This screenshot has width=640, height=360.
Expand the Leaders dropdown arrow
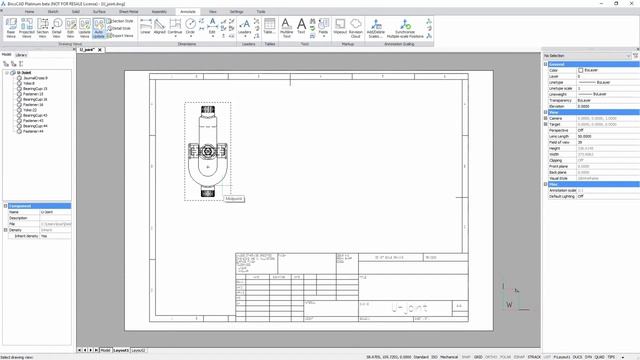pos(245,36)
